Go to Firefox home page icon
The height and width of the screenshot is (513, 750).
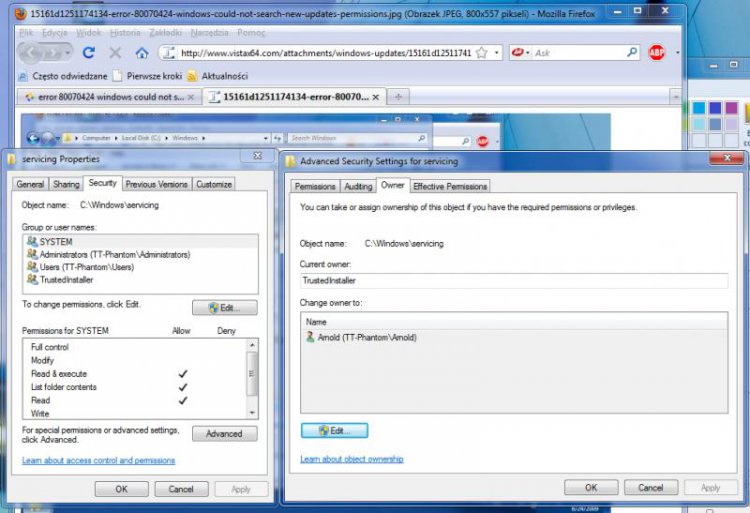click(142, 53)
